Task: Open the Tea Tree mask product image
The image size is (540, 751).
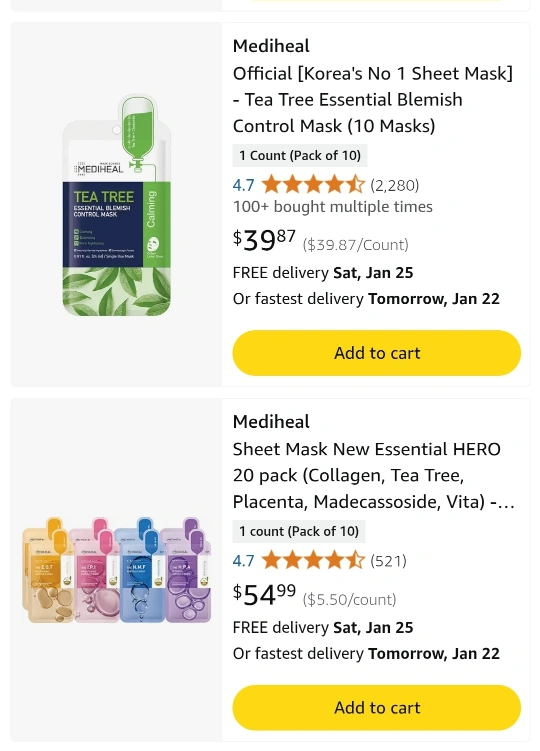Action: [x=116, y=205]
